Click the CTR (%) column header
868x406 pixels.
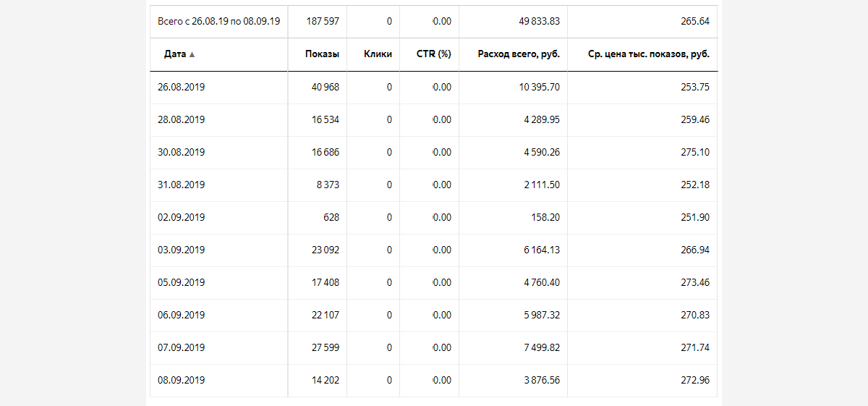[434, 54]
